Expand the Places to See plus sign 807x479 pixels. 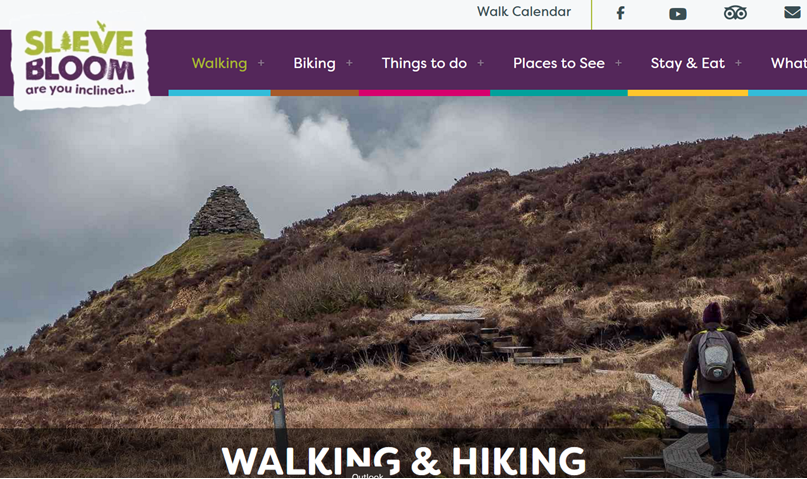619,63
